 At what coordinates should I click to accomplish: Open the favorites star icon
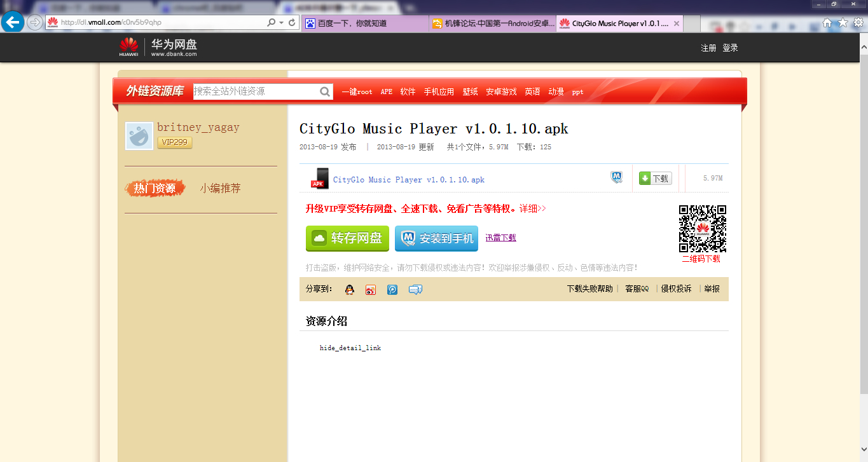tap(843, 23)
